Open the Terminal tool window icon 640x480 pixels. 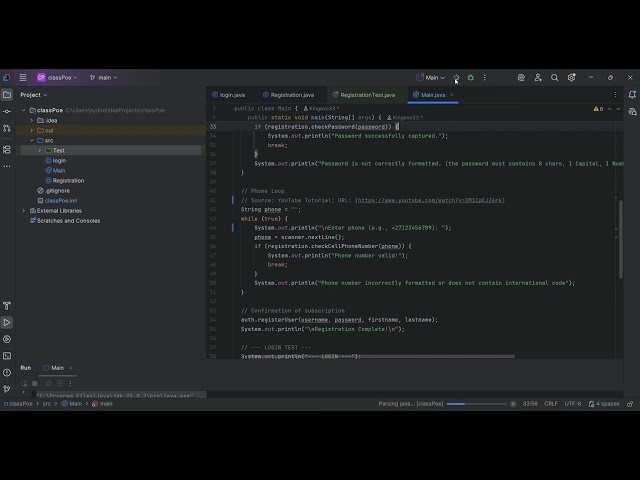[7, 356]
